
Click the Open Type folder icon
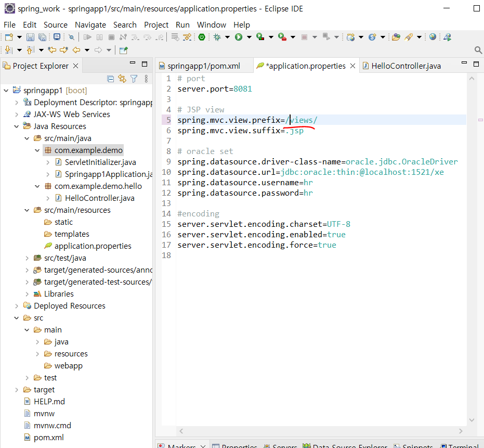[396, 37]
